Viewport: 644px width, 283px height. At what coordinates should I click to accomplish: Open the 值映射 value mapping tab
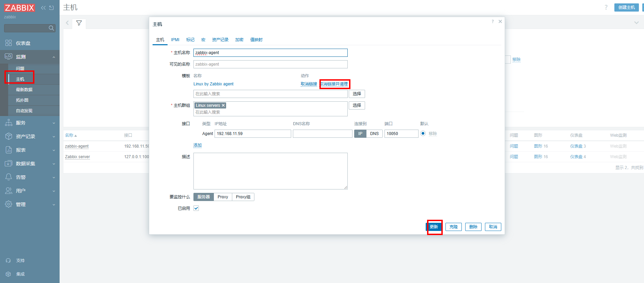(256, 40)
